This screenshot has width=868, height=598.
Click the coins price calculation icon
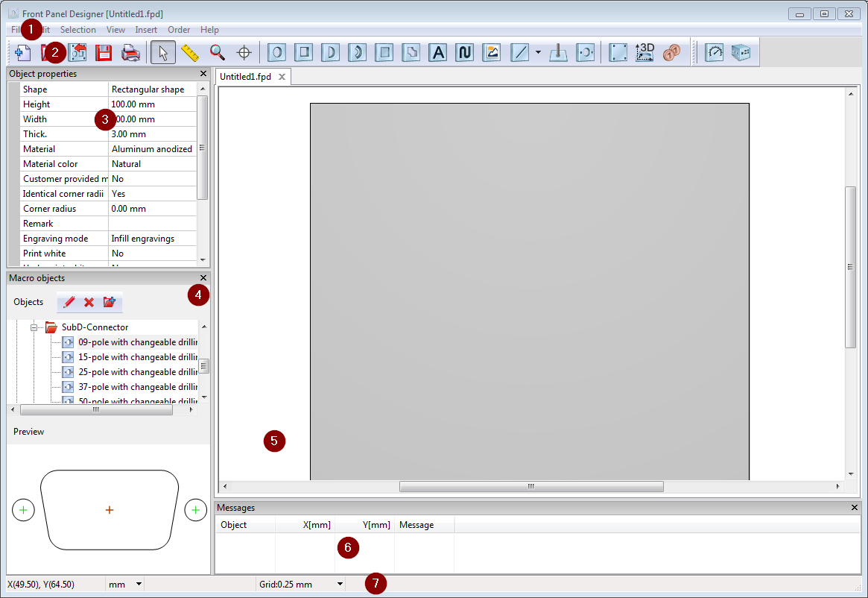[x=671, y=52]
